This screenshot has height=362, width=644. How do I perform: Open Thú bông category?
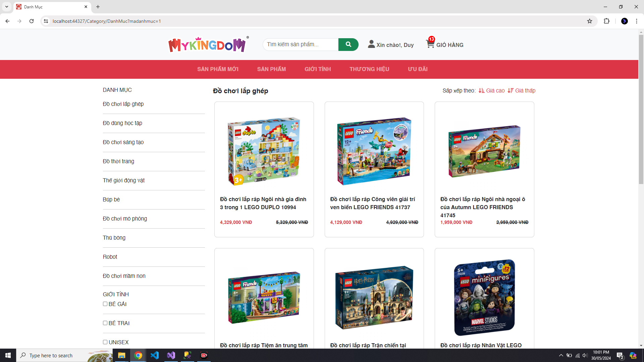(114, 238)
